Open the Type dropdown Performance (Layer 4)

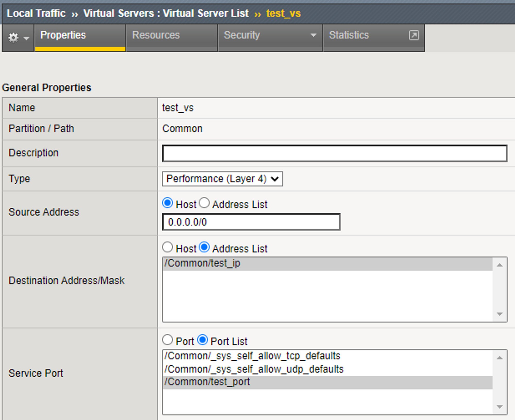click(x=222, y=179)
